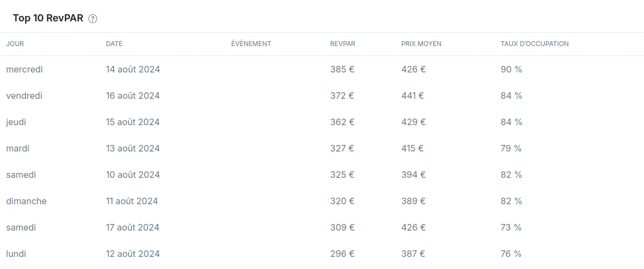
Task: Click the dimanche row day cell
Action: [26, 201]
